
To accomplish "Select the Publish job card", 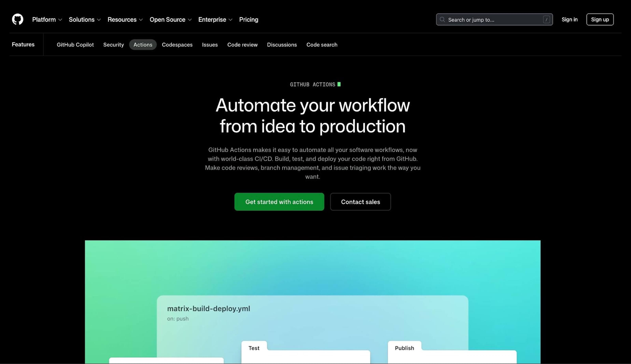I will (452, 352).
